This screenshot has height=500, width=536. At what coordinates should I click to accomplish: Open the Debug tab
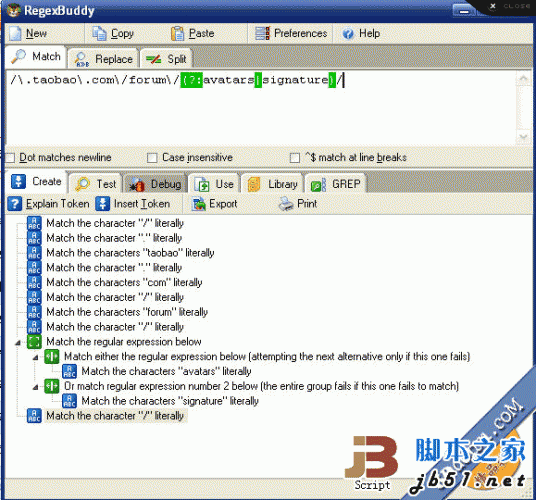pos(156,184)
